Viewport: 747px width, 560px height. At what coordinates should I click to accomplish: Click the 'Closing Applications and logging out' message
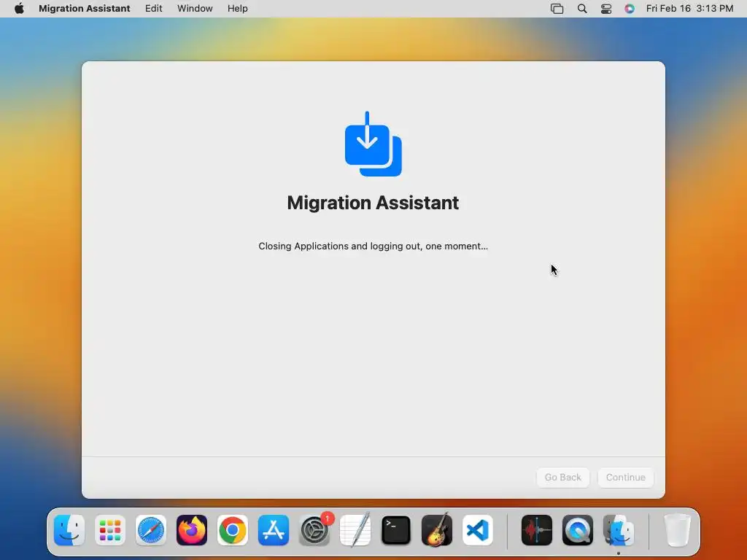[x=373, y=246]
